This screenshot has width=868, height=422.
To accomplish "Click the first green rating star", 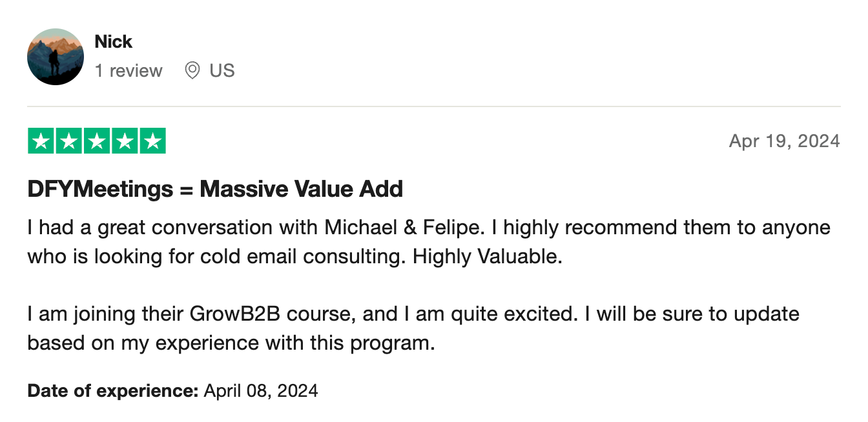I will coord(41,141).
